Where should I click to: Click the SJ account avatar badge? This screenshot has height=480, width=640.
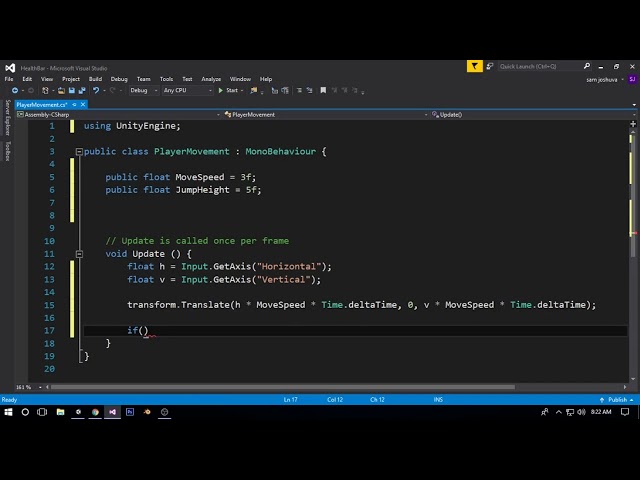632,79
